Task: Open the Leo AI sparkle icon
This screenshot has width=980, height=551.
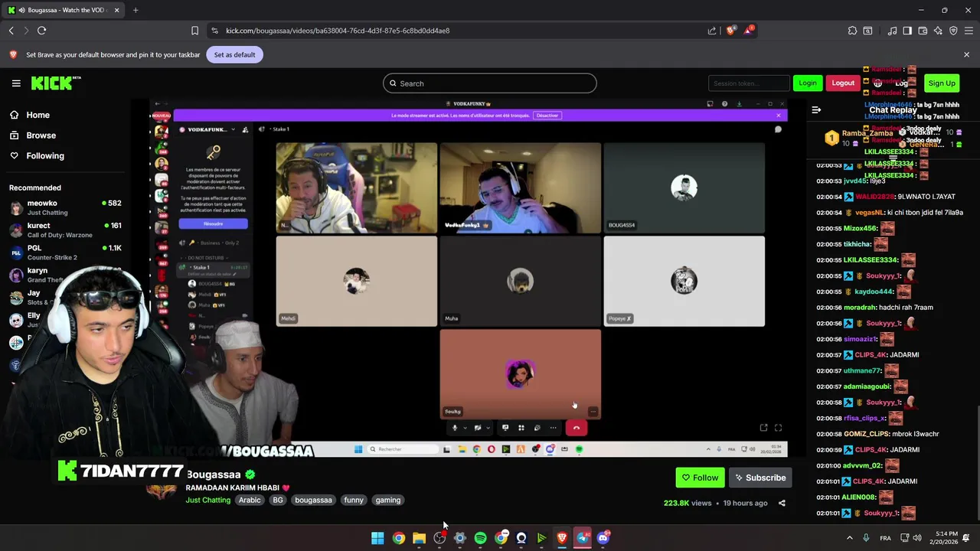Action: [x=938, y=31]
